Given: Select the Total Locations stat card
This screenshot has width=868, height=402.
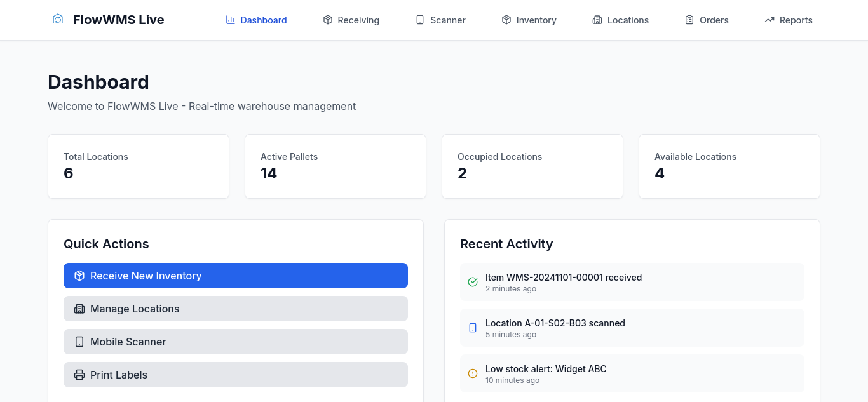Looking at the screenshot, I should pyautogui.click(x=139, y=166).
